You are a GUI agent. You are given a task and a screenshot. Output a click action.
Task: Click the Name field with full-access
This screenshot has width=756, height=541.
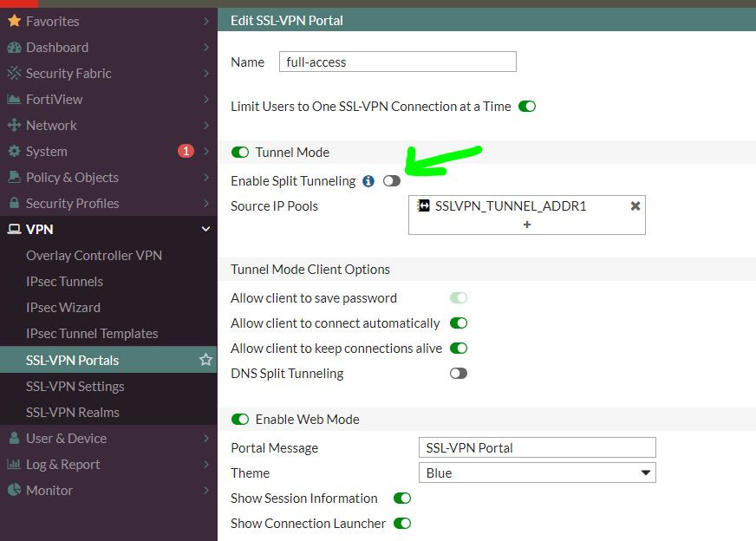coord(398,62)
